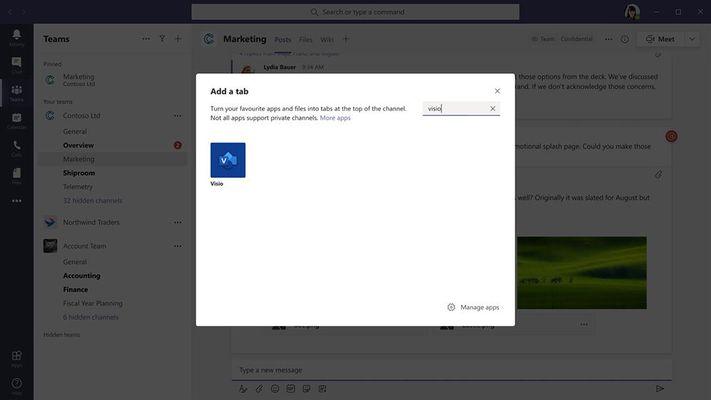Go back using the navigation arrow
Viewport: 711px width, 400px height.
pos(10,12)
